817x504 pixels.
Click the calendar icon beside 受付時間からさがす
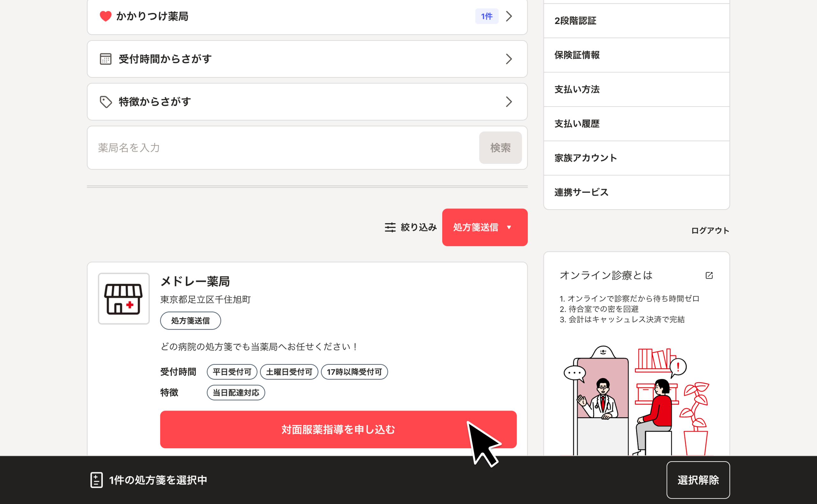click(x=106, y=59)
